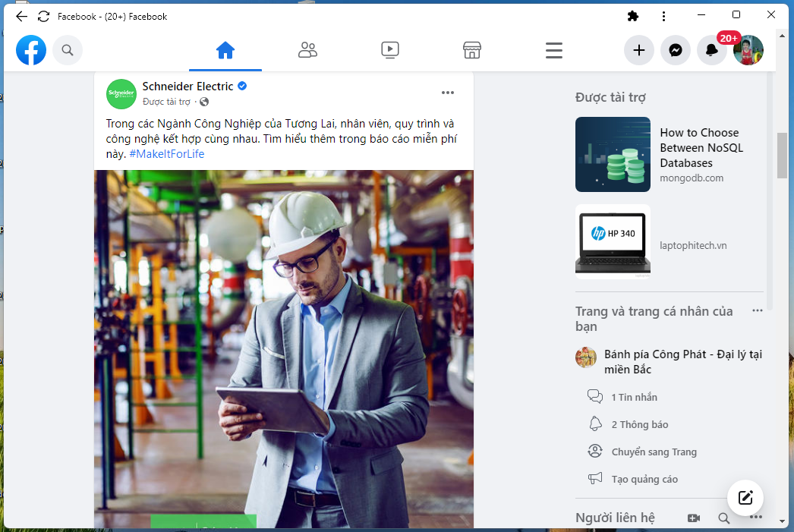Click the scrollbar down arrow

point(782,521)
